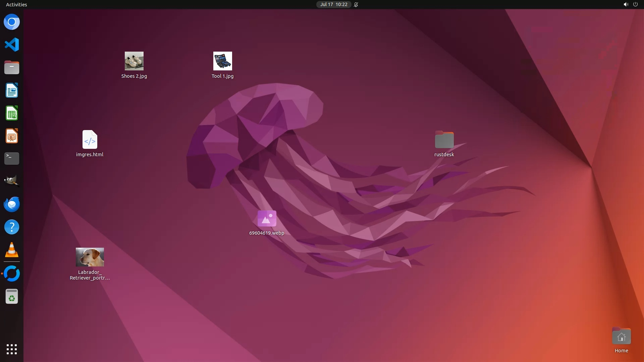
Task: Open Chromium browser from the dock
Action: pos(12,22)
